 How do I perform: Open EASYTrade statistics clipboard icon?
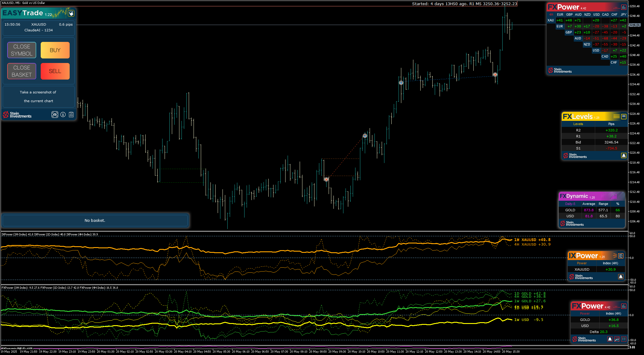point(71,115)
